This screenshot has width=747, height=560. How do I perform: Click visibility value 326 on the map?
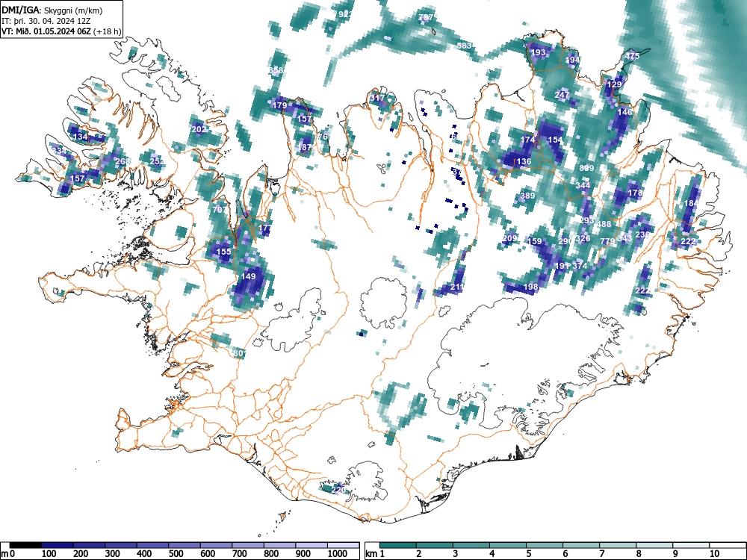point(583,238)
